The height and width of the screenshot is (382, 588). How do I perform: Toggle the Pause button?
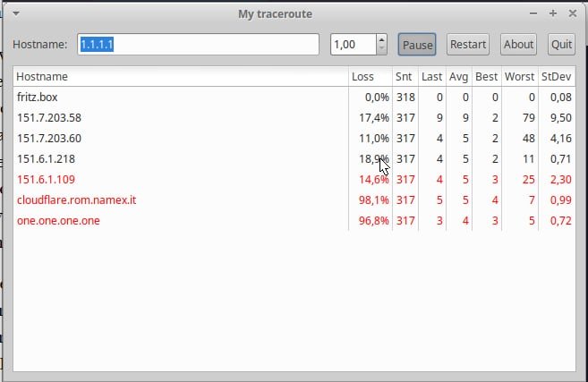(x=417, y=45)
